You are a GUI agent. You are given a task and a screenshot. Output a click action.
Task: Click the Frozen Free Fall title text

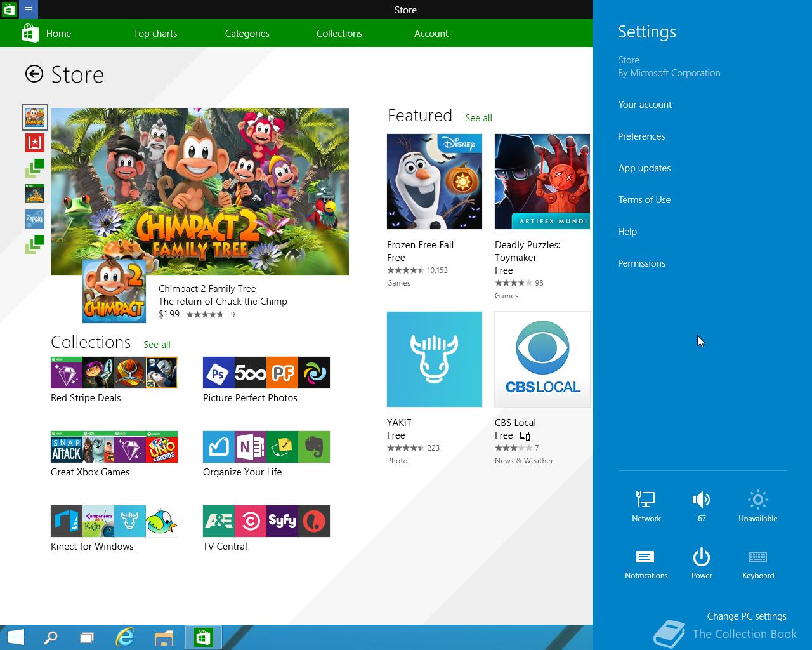click(420, 245)
